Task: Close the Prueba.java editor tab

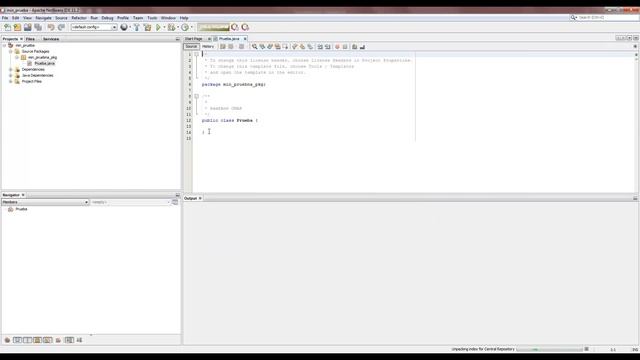Action: click(x=245, y=39)
